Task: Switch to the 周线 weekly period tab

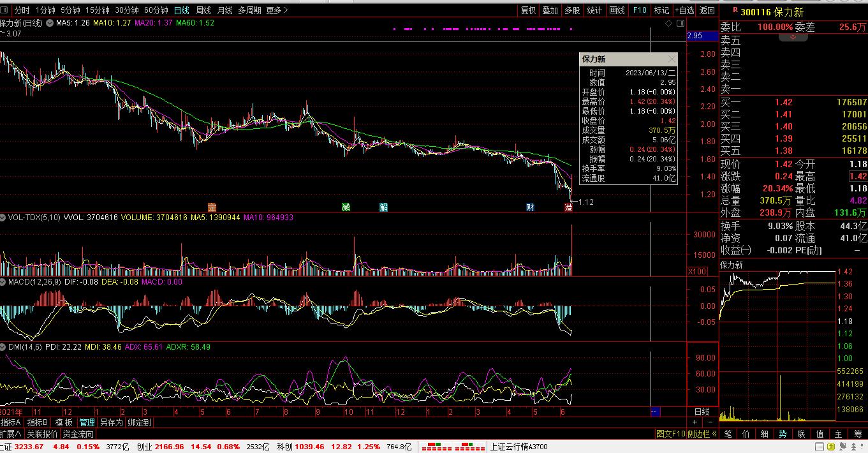Action: (x=203, y=10)
